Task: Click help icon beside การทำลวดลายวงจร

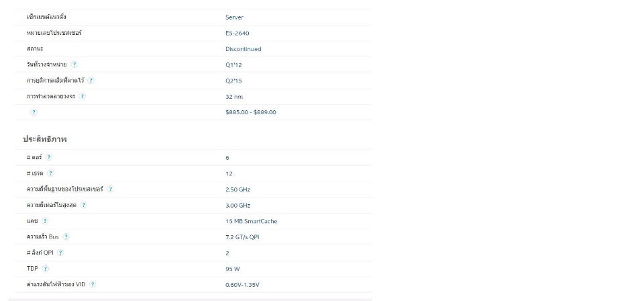Action: pos(83,96)
